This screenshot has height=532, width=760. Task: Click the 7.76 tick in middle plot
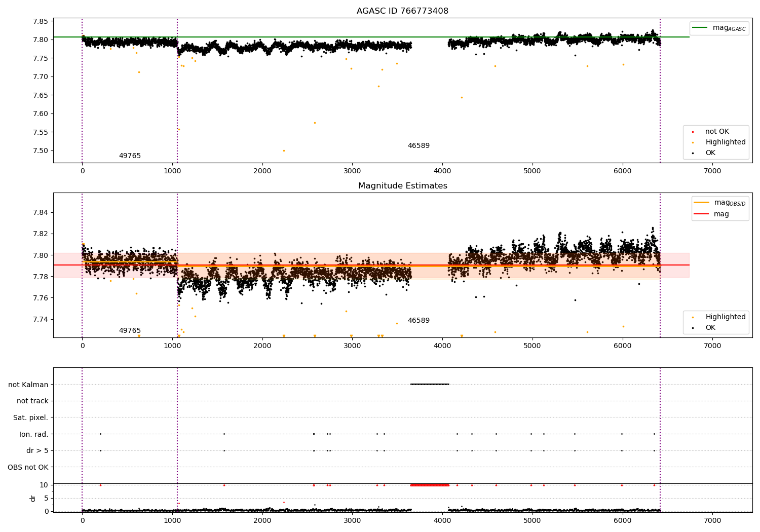point(41,298)
